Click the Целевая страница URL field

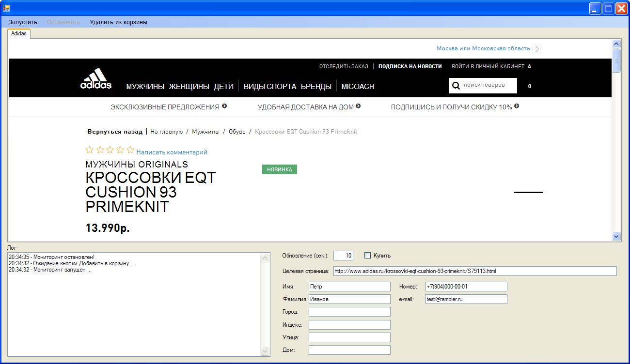(475, 271)
